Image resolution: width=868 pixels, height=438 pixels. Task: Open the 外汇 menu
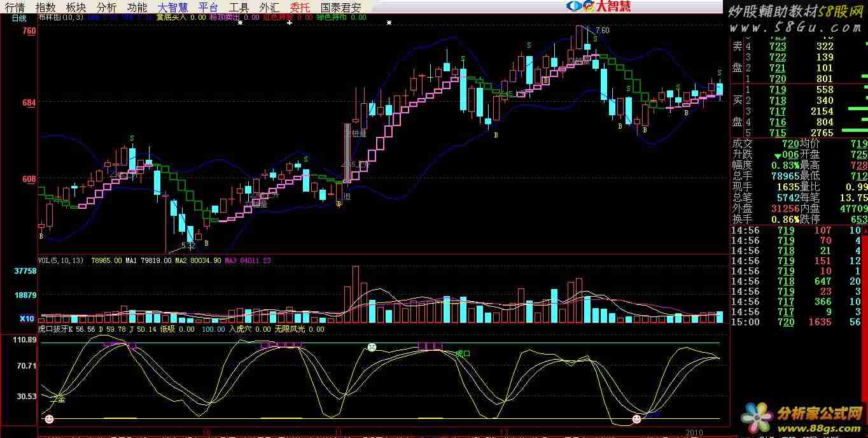pyautogui.click(x=269, y=8)
